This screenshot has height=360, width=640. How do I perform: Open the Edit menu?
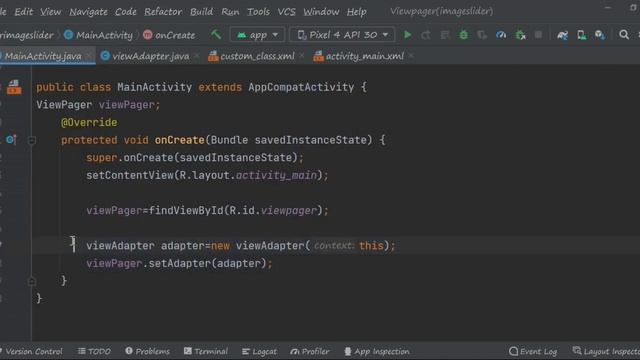[x=24, y=12]
